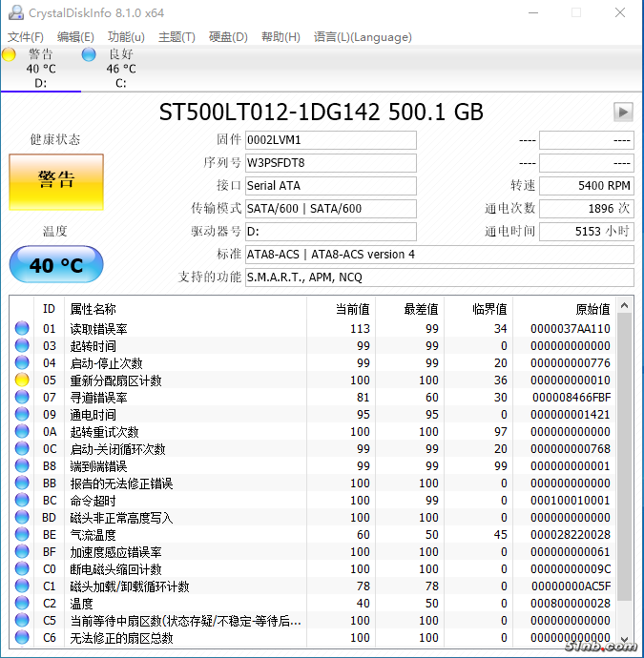644x658 pixels.
Task: Open the 语言(L)(Language) menu
Action: pyautogui.click(x=363, y=37)
